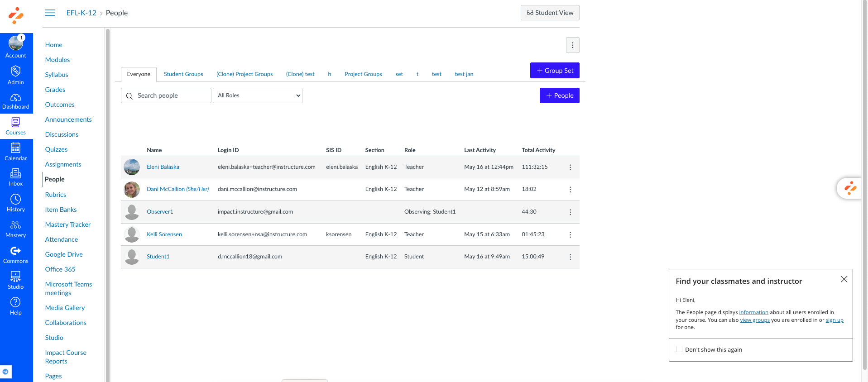Open Modules in course navigation
Viewport: 868px width, 382px height.
tap(58, 60)
